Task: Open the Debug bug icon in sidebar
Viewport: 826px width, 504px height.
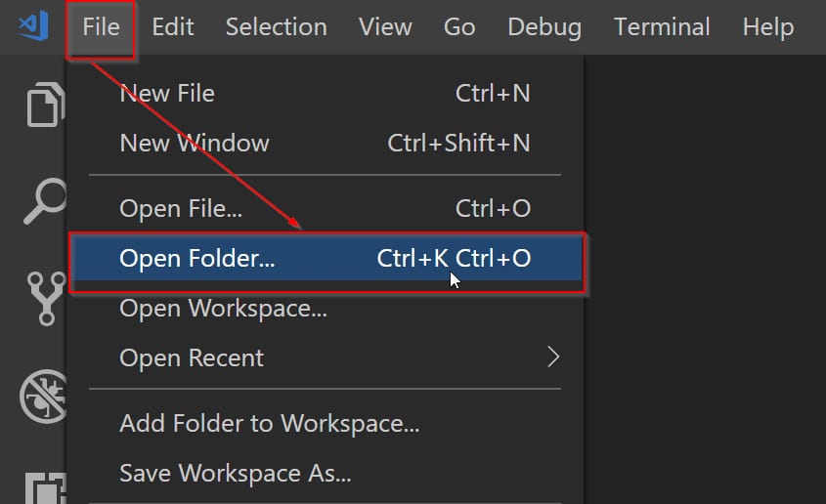Action: pos(44,397)
